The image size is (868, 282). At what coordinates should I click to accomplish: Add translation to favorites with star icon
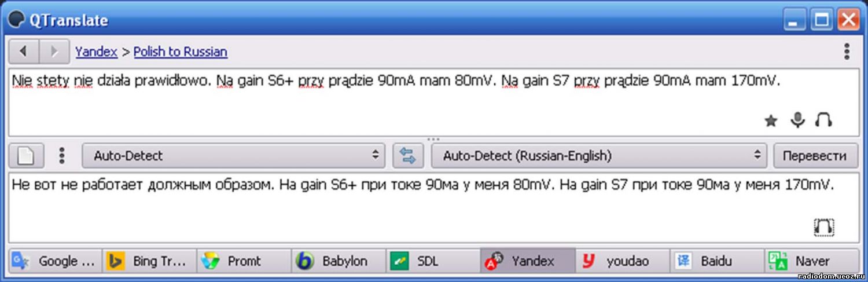tap(771, 120)
